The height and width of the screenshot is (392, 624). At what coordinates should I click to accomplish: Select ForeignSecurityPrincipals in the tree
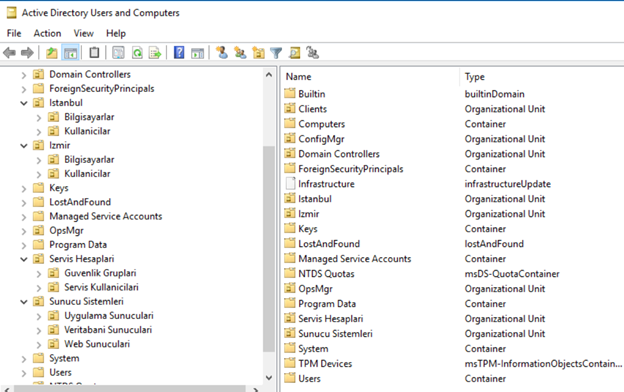(101, 89)
